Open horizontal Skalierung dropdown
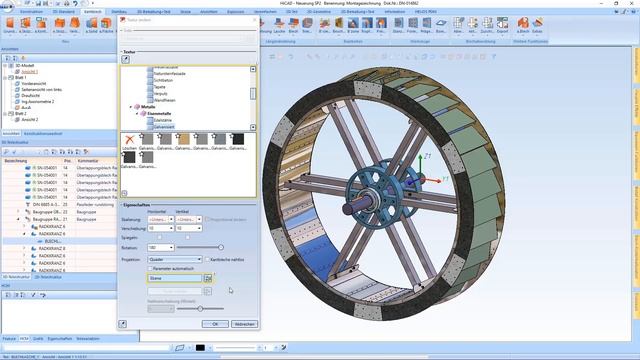The image size is (640, 360). click(171, 219)
